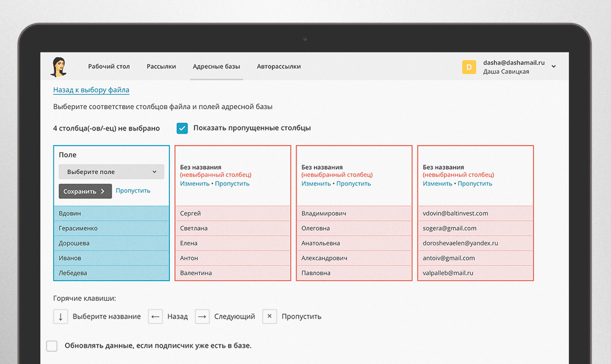Expand the account menu chevron

553,67
